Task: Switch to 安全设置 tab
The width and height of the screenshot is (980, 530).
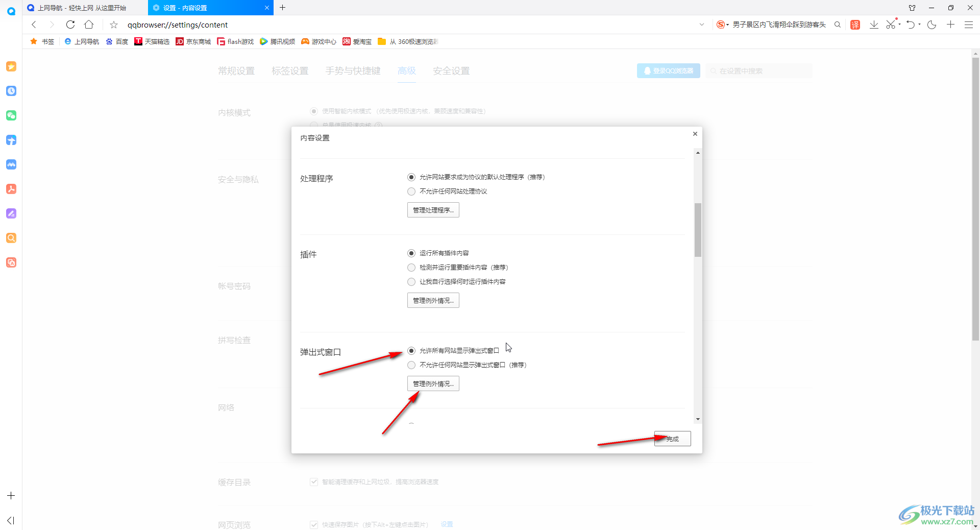Action: pos(451,71)
